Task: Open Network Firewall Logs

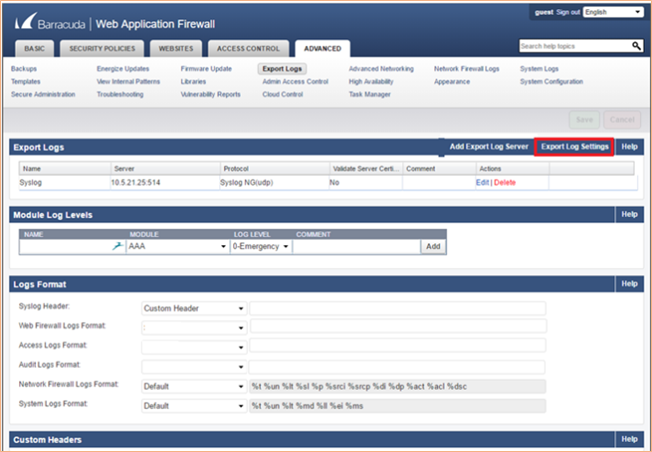Action: tap(467, 69)
